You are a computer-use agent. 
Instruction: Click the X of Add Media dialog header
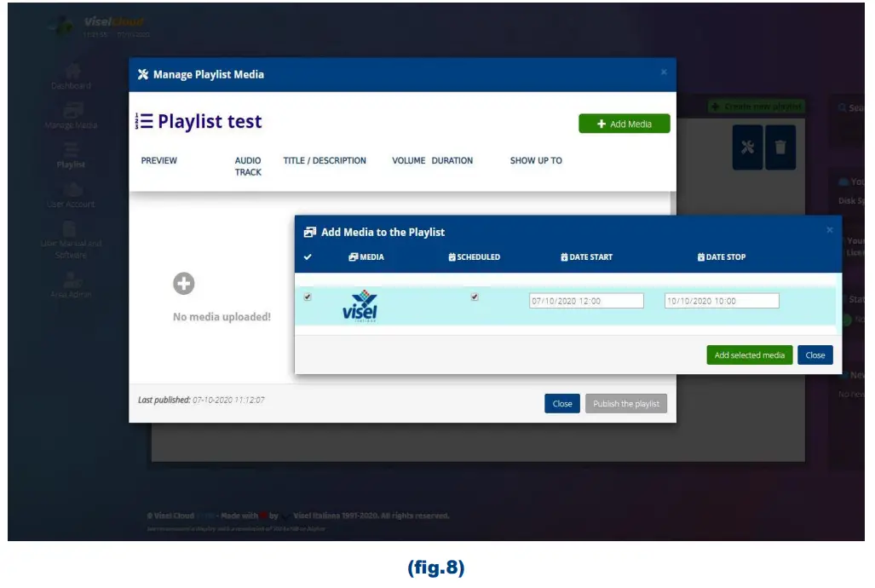coord(829,230)
